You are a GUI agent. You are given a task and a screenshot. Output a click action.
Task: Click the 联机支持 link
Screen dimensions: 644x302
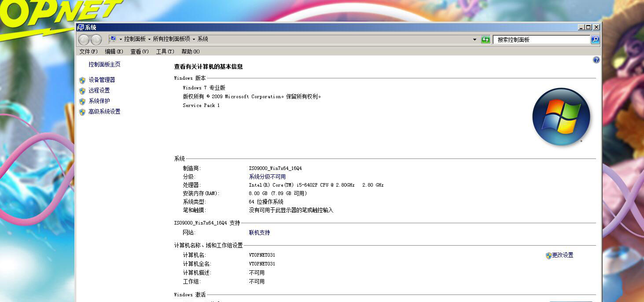(x=260, y=232)
